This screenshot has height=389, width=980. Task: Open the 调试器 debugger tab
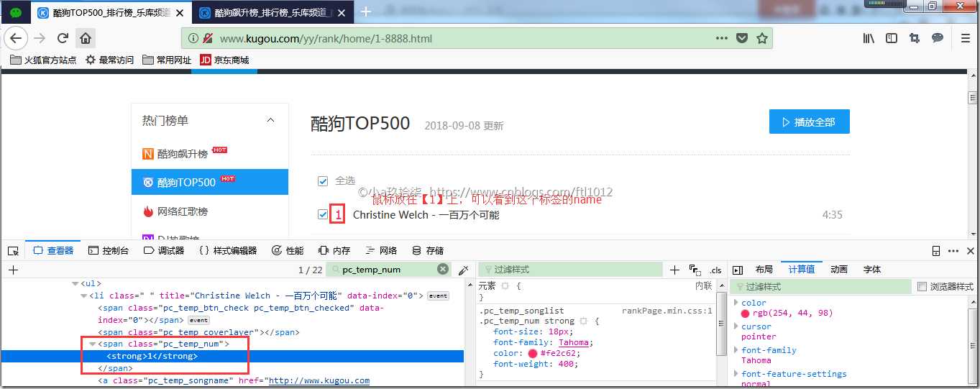tap(164, 250)
